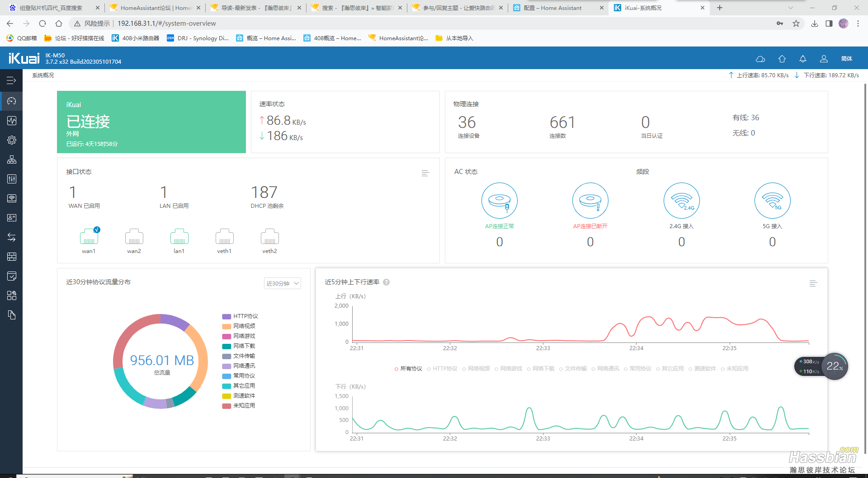This screenshot has height=478, width=868.
Task: Select the veth1 port icon
Action: click(224, 236)
